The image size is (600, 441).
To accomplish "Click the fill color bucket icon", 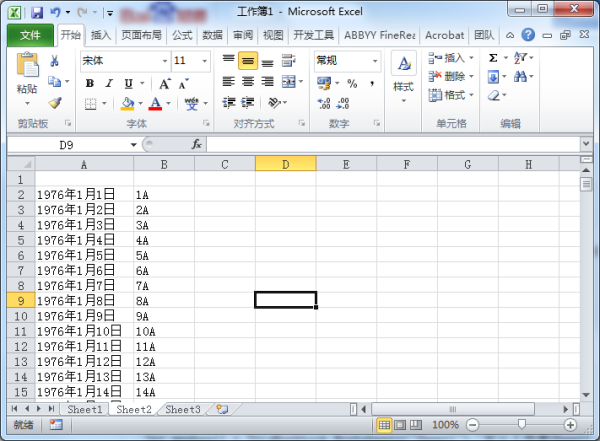I will (127, 103).
